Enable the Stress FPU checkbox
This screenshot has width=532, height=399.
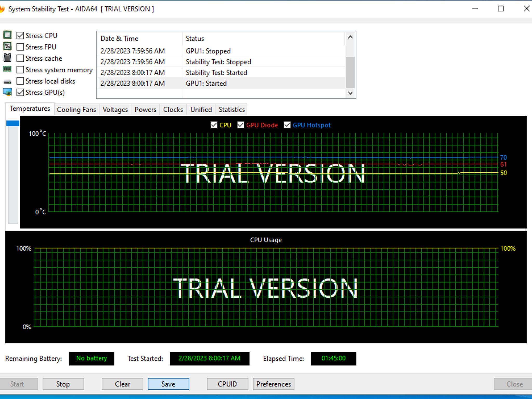click(x=20, y=47)
